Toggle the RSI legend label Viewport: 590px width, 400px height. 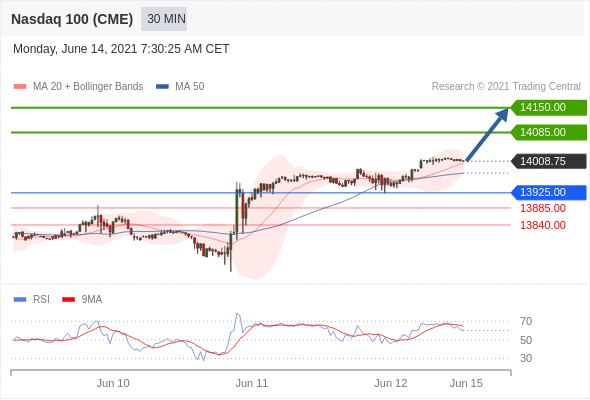(41, 300)
